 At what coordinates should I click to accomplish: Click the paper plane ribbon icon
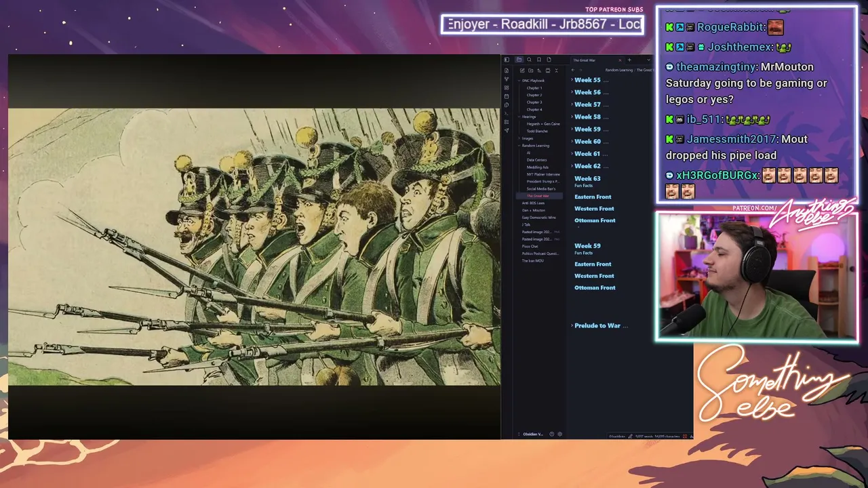507,131
